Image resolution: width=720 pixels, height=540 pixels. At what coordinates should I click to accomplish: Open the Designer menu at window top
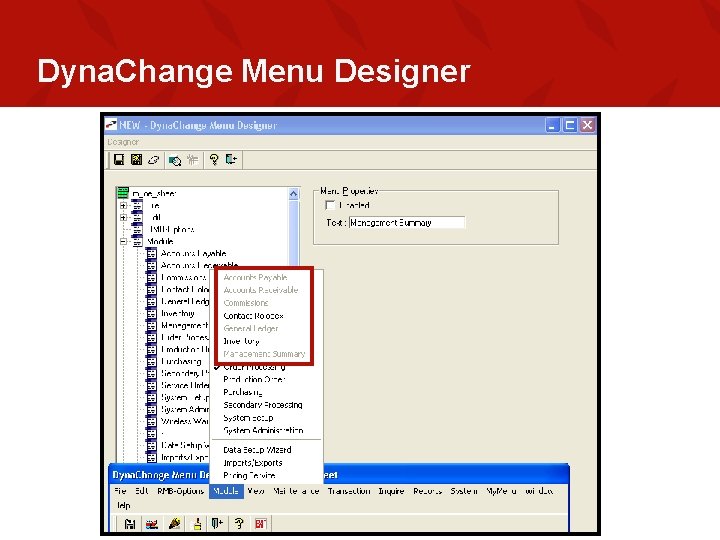pos(123,142)
